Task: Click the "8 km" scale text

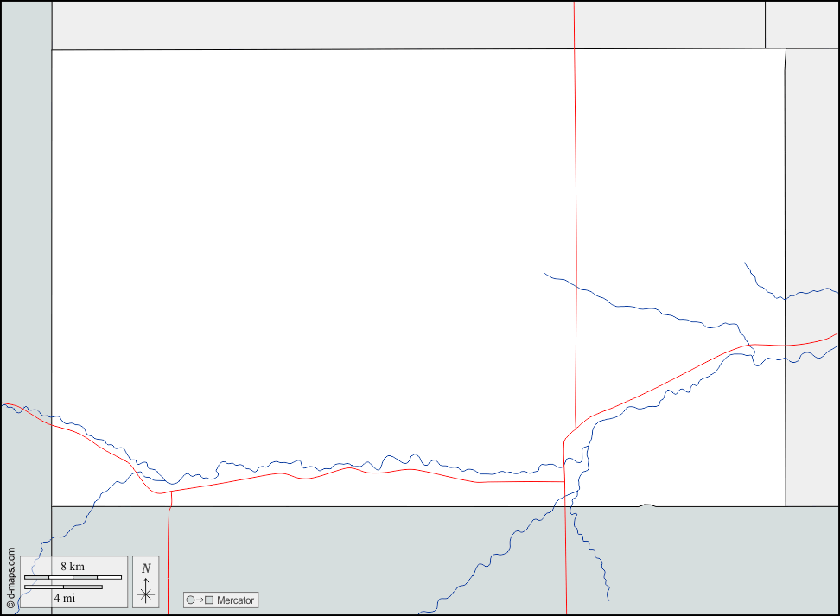Action: [x=73, y=566]
